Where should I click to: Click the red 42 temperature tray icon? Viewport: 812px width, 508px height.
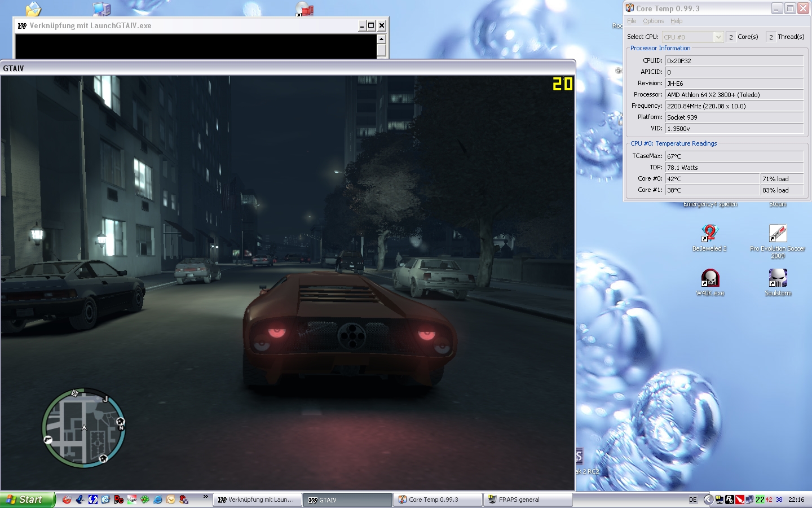pos(769,500)
